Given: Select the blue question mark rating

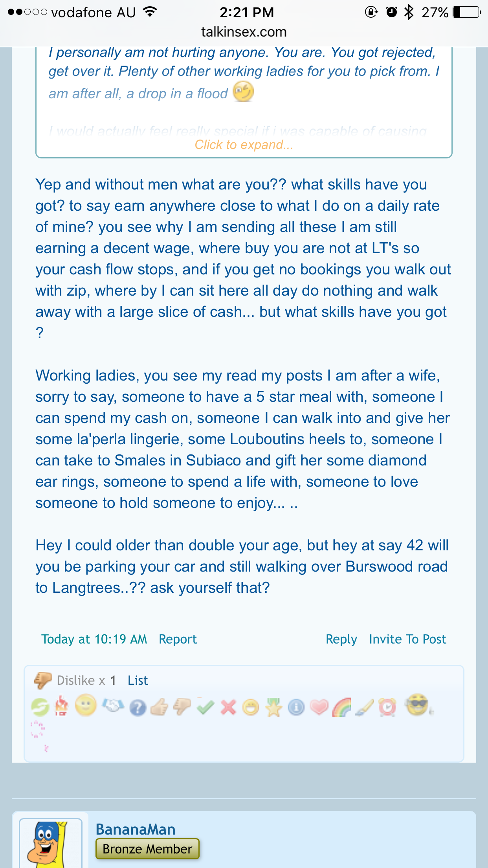Looking at the screenshot, I should point(138,708).
